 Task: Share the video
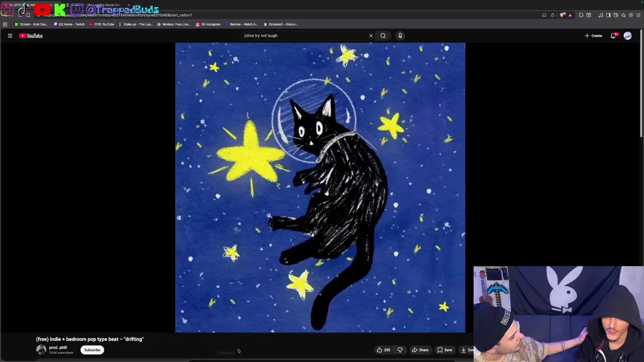click(420, 350)
